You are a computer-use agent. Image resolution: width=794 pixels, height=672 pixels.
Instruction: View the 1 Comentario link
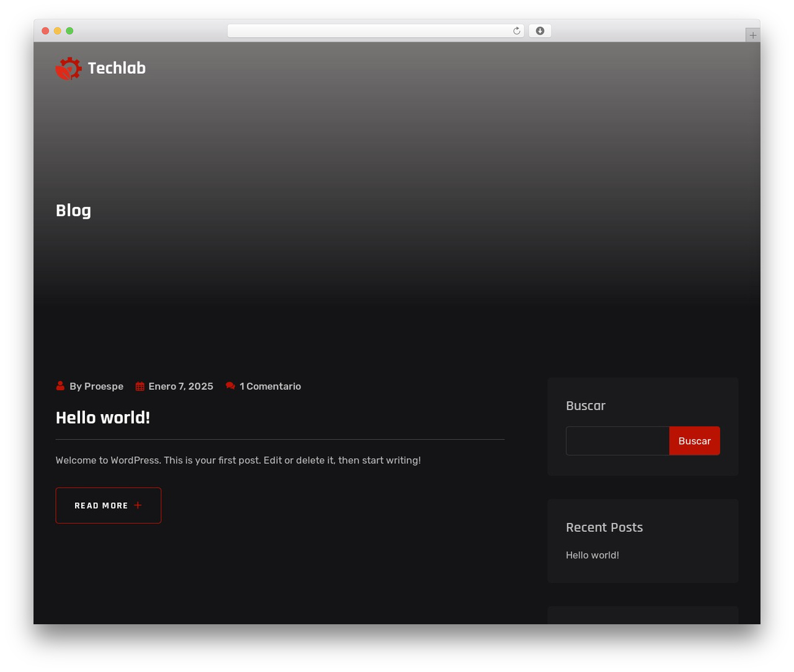pos(270,386)
